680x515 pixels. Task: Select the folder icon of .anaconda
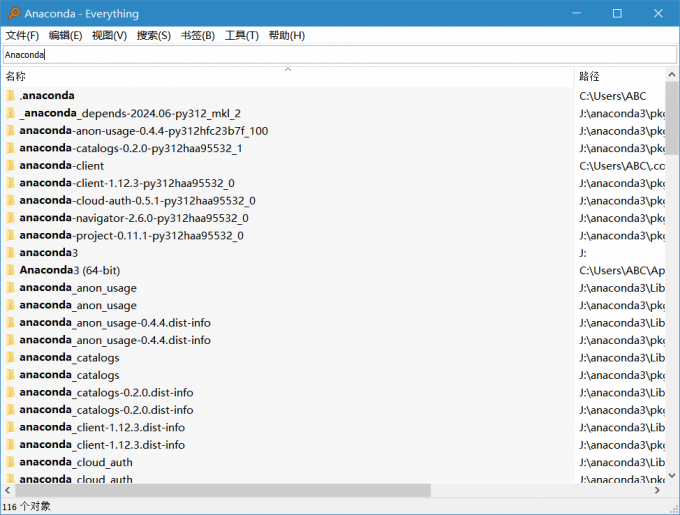[11, 95]
